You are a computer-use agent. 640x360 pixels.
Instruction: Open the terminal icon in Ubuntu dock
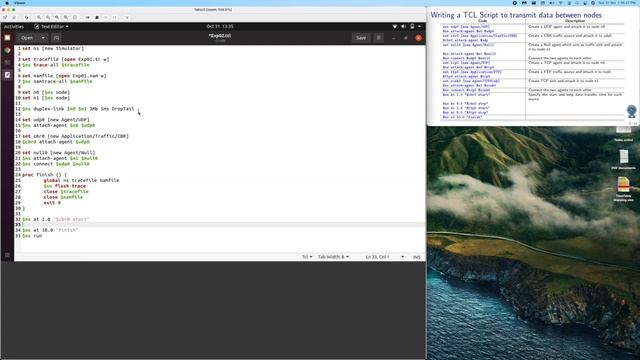7,62
